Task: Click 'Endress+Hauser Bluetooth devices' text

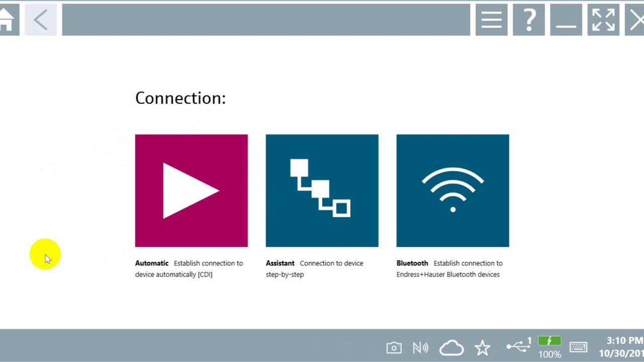Action: point(448,275)
